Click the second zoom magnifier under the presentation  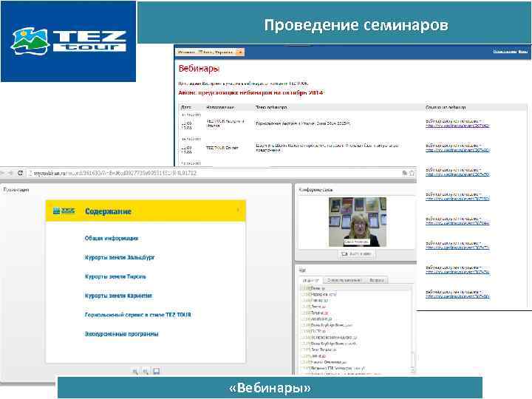pyautogui.click(x=146, y=372)
